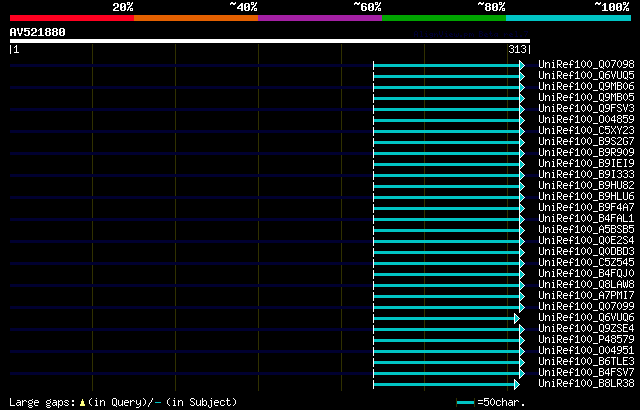Click the red 20% identity legend segment

point(72,18)
